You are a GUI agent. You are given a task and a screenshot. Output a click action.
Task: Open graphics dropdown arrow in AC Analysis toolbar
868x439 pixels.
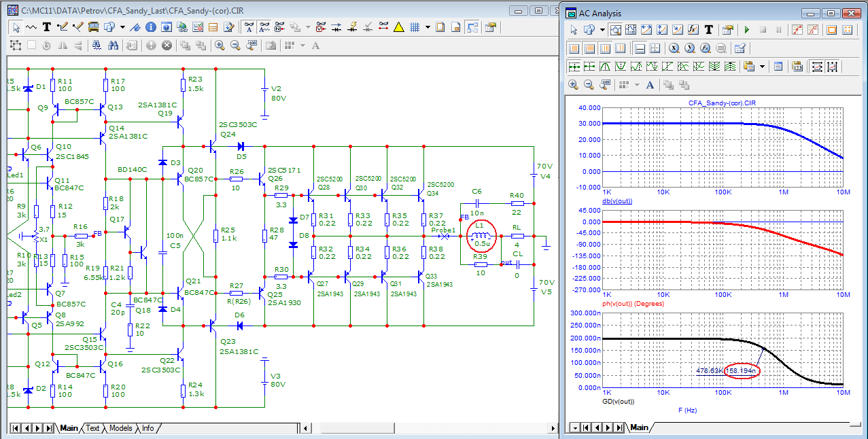pos(602,30)
